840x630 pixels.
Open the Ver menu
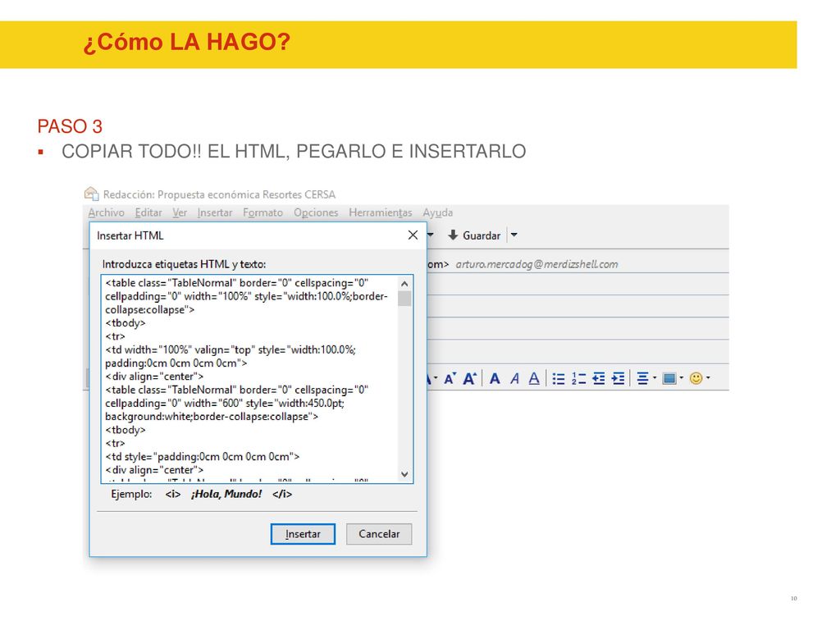(180, 212)
